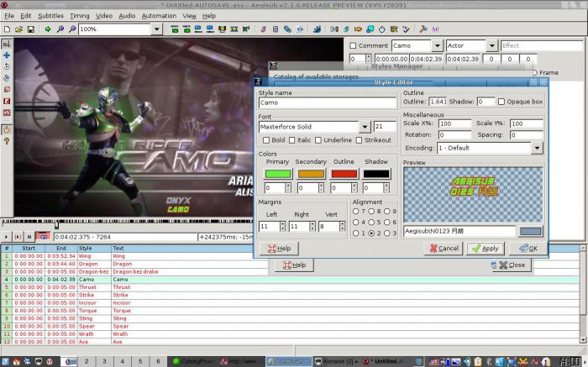Click the first zoom magnifier in the toolbar
This screenshot has width=588, height=367.
point(60,29)
